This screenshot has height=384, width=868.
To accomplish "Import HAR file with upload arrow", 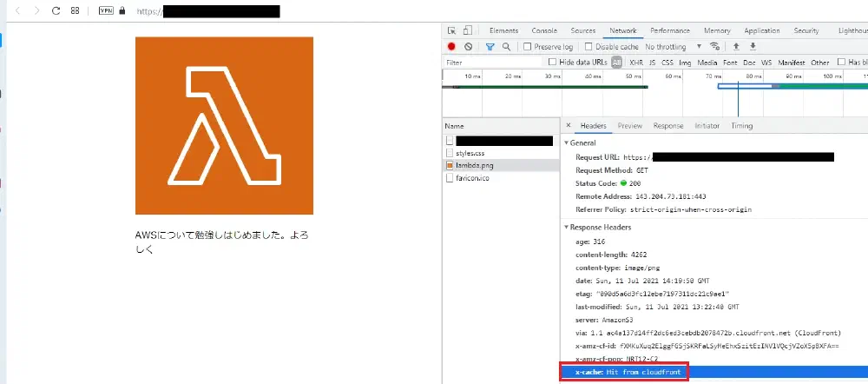I will coord(736,47).
